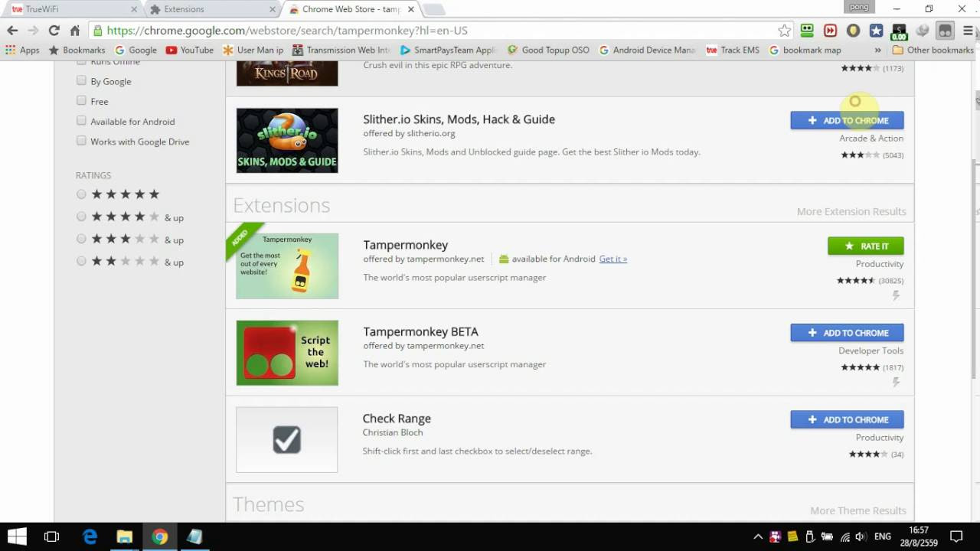
Task: Switch to the TrueWiFi tab
Action: [72, 9]
